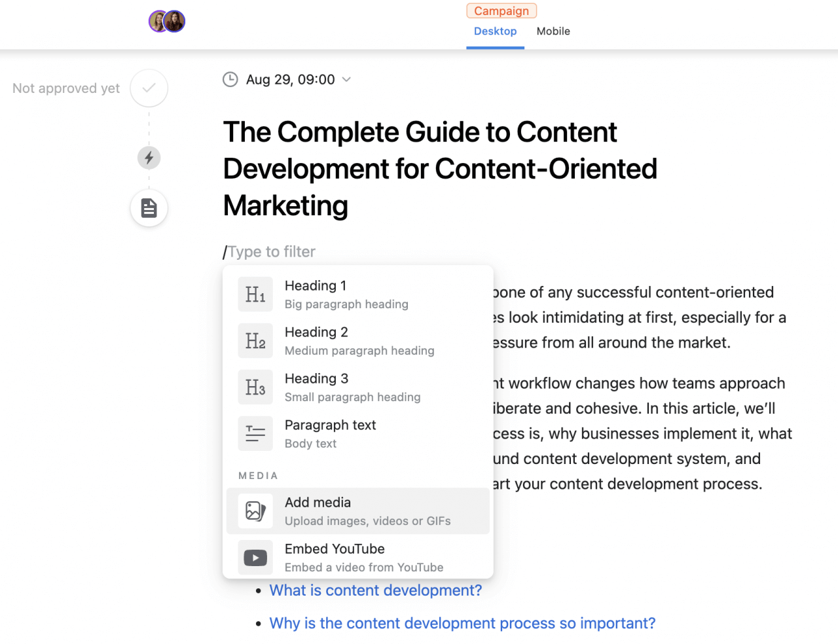Click the leftmost avatar thumbnail at the top

[x=158, y=21]
